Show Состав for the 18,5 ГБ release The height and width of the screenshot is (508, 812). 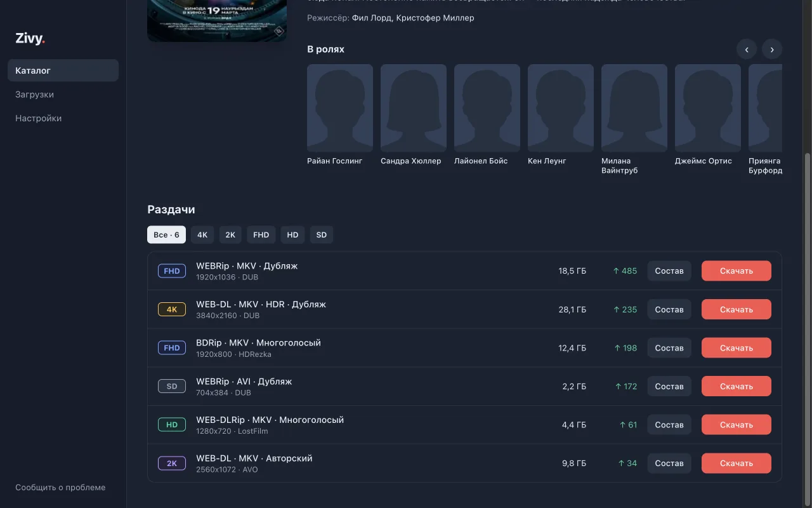[669, 271]
